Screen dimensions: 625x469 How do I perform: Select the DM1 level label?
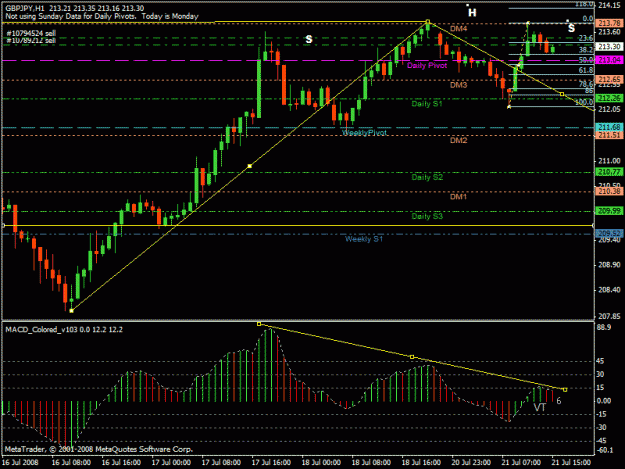[x=458, y=196]
